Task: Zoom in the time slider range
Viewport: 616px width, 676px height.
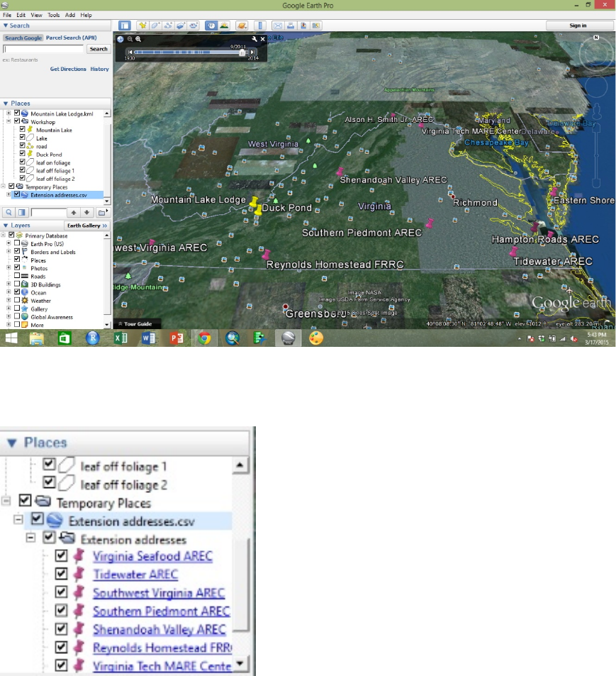Action: click(x=138, y=39)
